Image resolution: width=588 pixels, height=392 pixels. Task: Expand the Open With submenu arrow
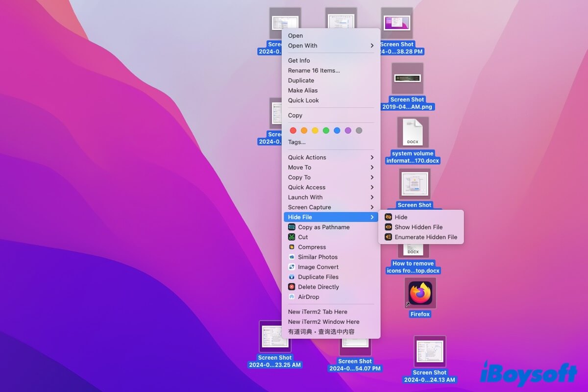(372, 46)
